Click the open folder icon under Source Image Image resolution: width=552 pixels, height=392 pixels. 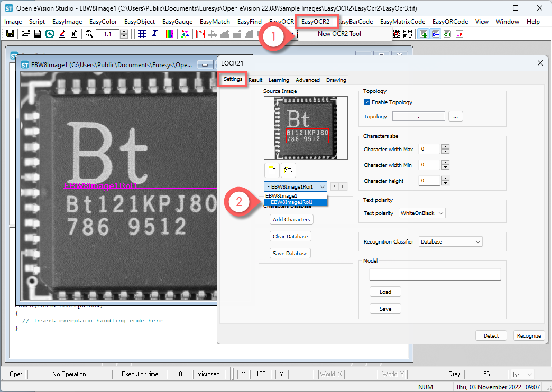288,170
